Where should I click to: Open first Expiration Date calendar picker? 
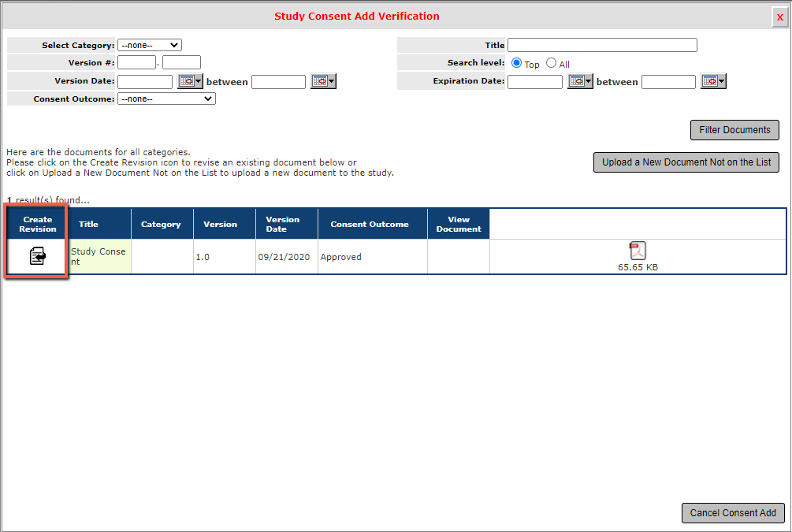580,81
